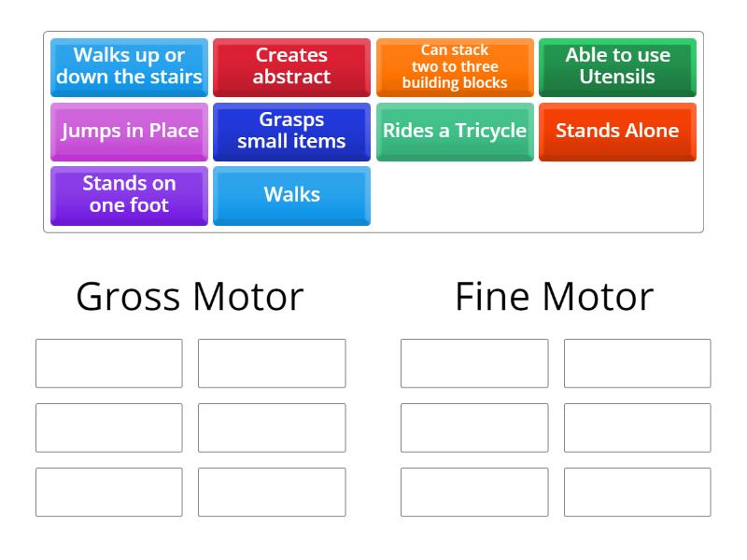Viewport: 747px width, 560px height.
Task: Click the 'Grasps small items' tile
Action: tap(291, 131)
